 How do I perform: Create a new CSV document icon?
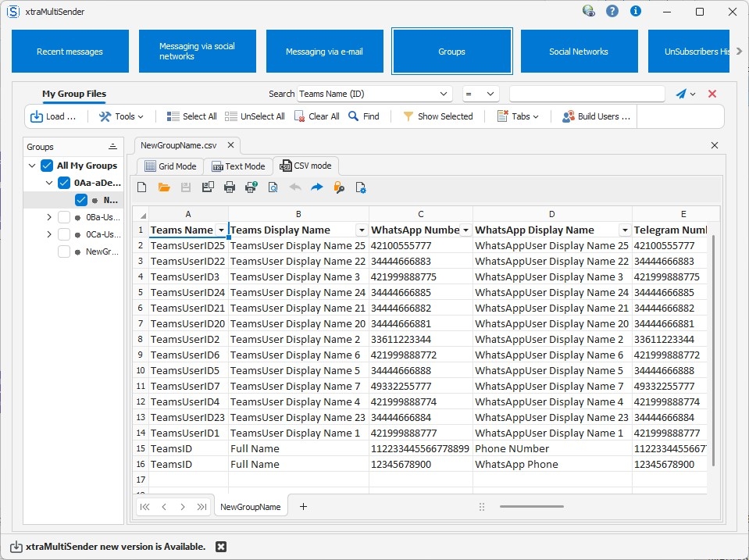pos(142,187)
